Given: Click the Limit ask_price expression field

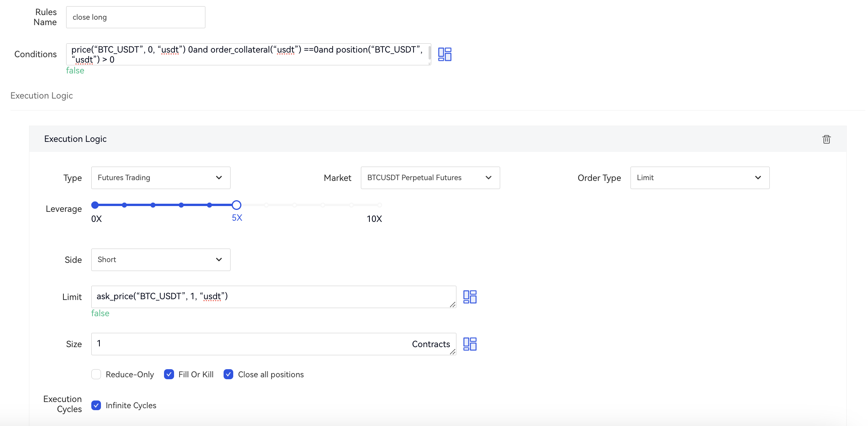Looking at the screenshot, I should pos(271,296).
